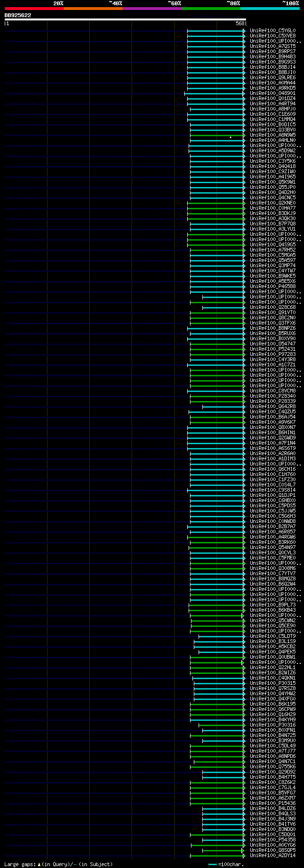Viewport: 304px width, 868px height.
Task: Select the UniRef100_Q6CHI6 hit label
Action: tap(273, 469)
